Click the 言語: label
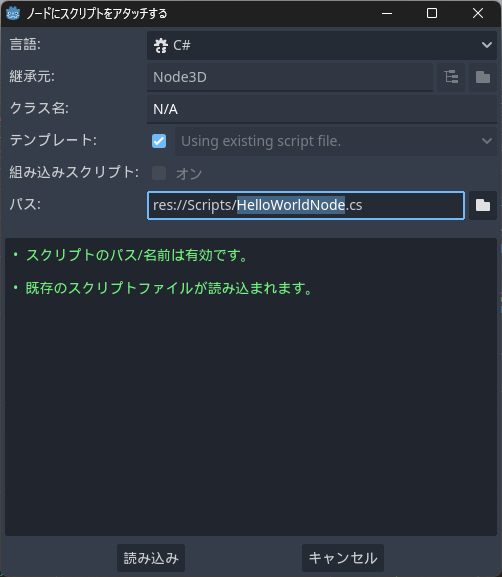Image resolution: width=502 pixels, height=577 pixels. [25, 45]
